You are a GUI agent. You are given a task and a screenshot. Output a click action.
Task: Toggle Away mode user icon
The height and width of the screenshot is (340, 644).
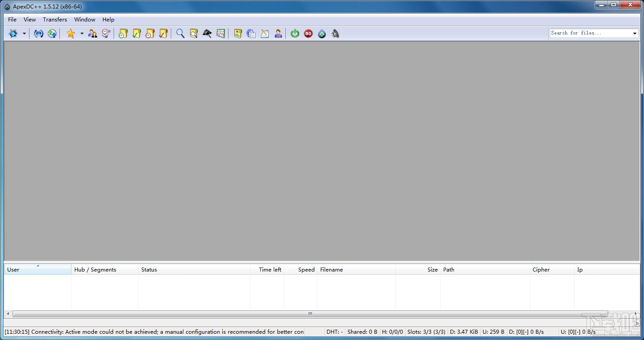coord(278,34)
